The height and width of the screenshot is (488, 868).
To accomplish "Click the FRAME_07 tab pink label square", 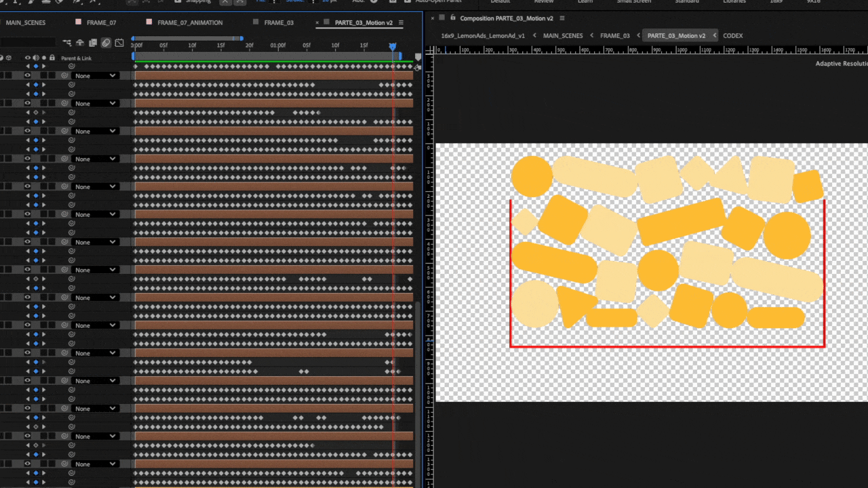I will (x=79, y=22).
